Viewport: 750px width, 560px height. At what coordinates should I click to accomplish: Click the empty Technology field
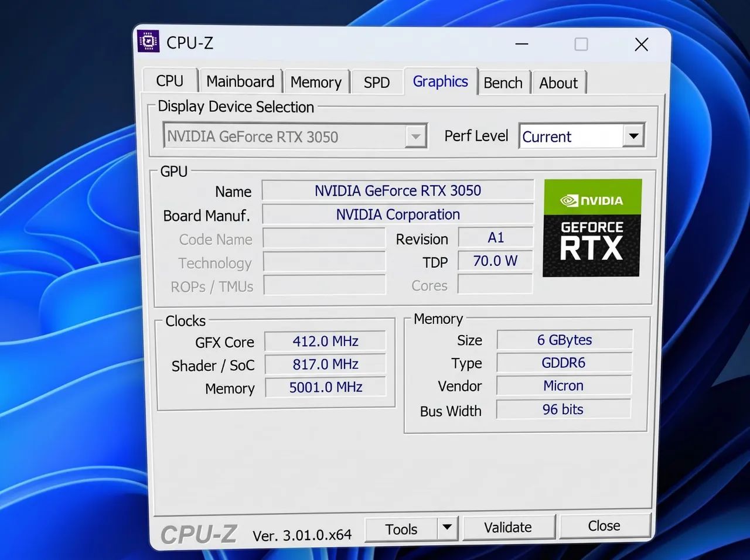tap(325, 262)
